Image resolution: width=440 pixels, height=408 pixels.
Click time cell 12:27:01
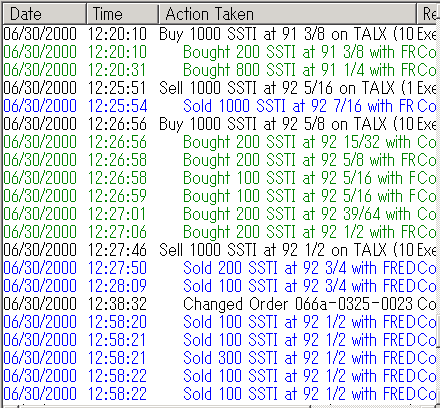click(117, 214)
